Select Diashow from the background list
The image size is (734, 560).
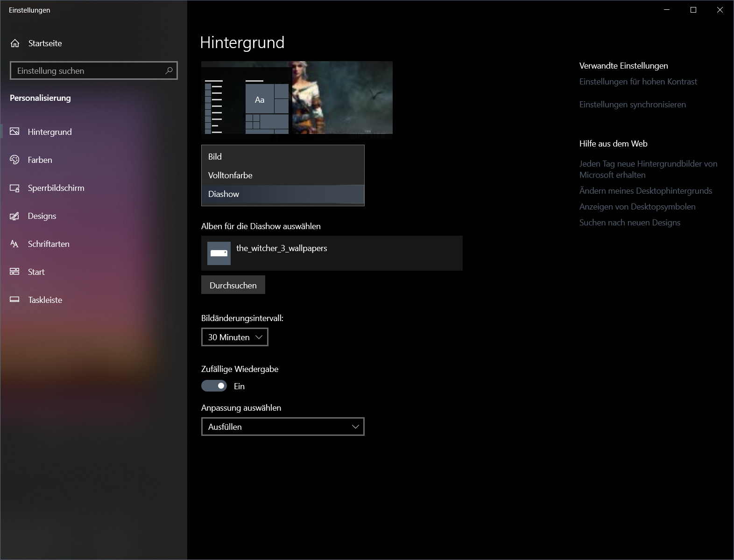click(x=283, y=194)
